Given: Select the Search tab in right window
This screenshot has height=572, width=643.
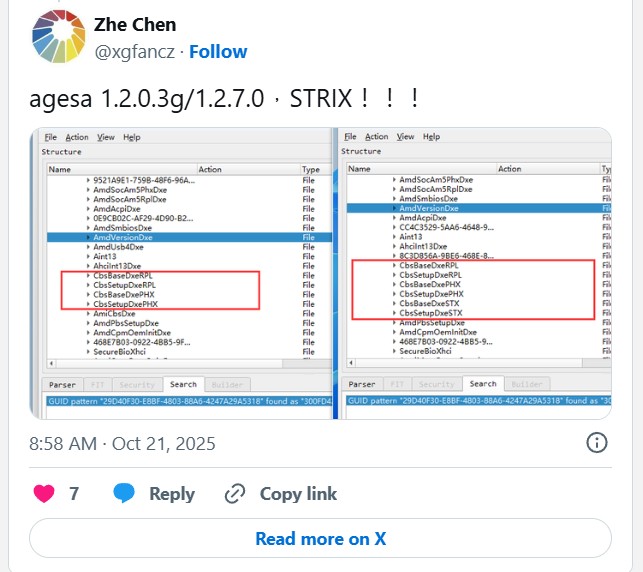Looking at the screenshot, I should click(483, 384).
